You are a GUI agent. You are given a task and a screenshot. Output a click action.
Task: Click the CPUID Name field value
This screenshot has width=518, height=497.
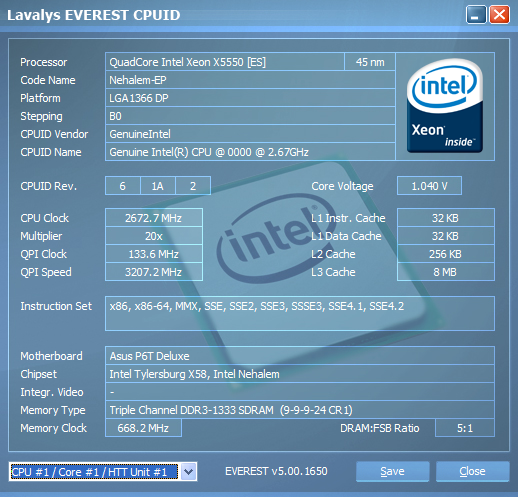tap(250, 152)
